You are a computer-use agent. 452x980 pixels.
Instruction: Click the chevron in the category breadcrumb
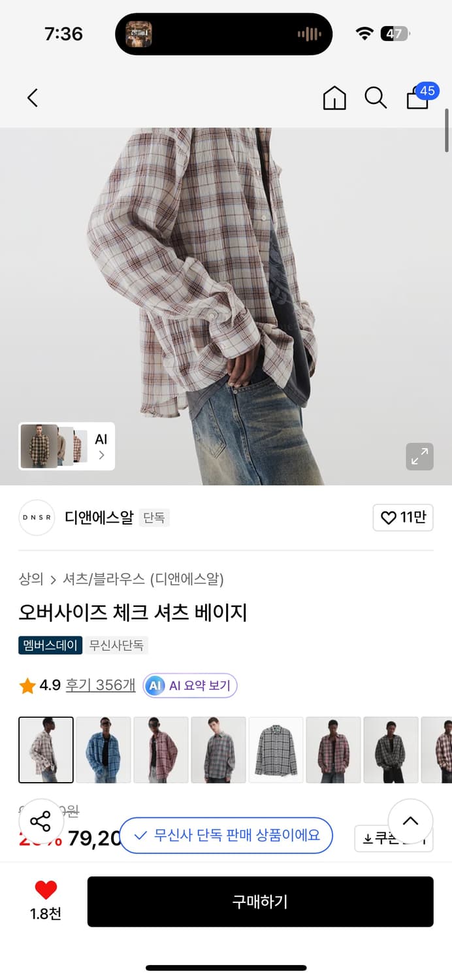tap(52, 579)
